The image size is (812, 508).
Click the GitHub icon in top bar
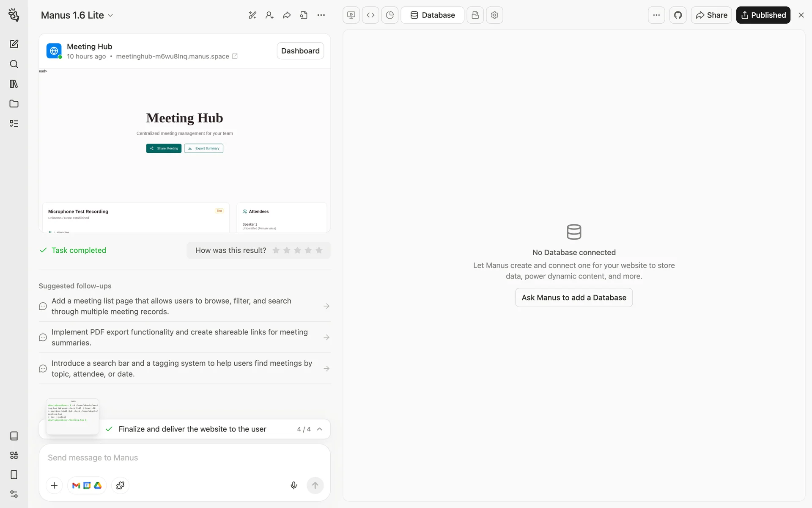[x=678, y=15]
